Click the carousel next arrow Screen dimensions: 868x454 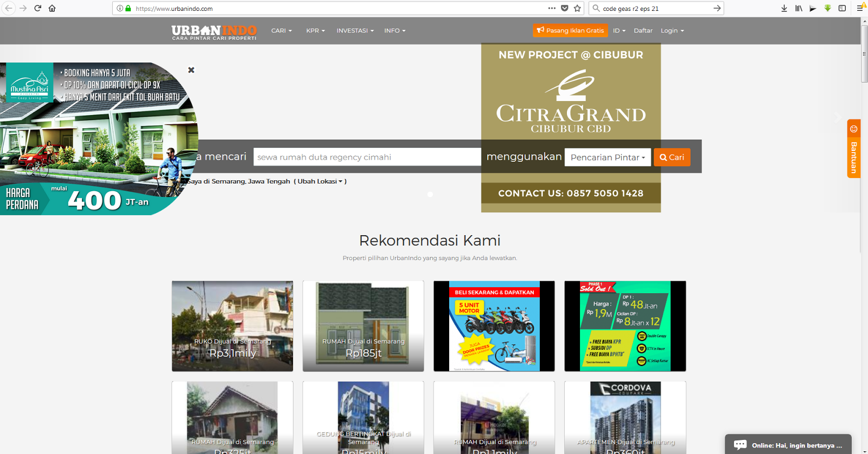pyautogui.click(x=838, y=117)
